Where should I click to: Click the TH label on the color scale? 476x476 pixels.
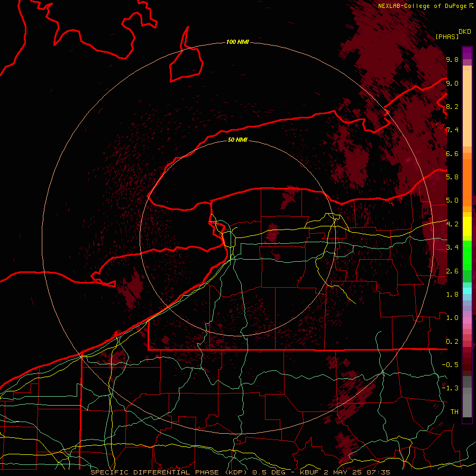click(x=454, y=412)
